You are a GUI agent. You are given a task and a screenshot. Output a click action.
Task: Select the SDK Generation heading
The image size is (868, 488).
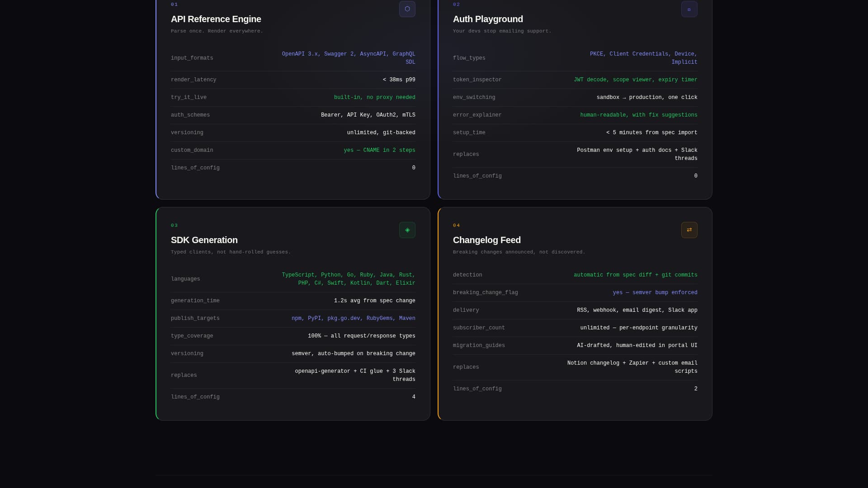[204, 240]
